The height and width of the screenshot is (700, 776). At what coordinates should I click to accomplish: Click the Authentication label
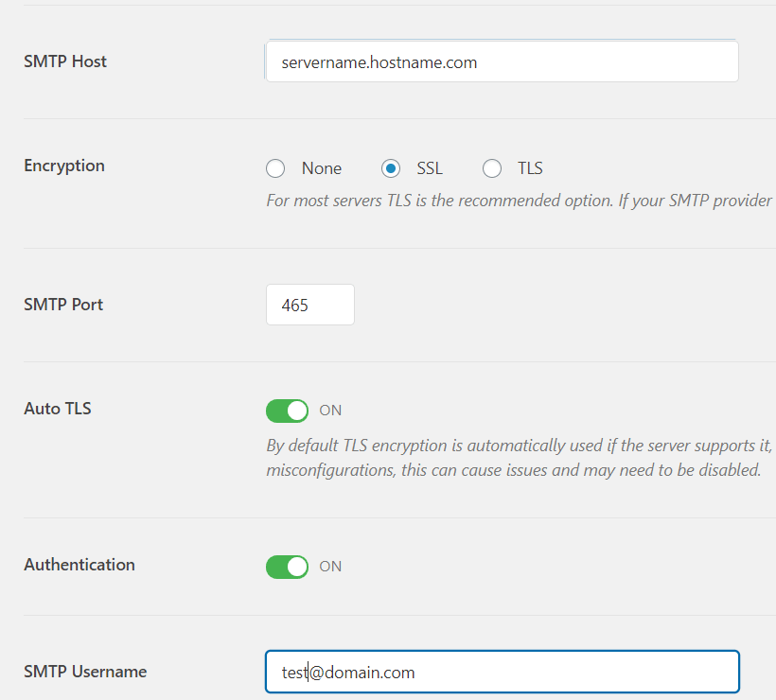pyautogui.click(x=79, y=565)
